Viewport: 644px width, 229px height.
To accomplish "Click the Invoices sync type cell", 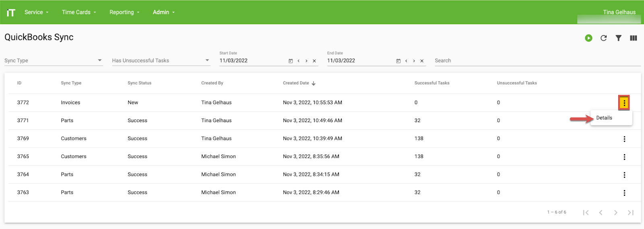I will (70, 102).
